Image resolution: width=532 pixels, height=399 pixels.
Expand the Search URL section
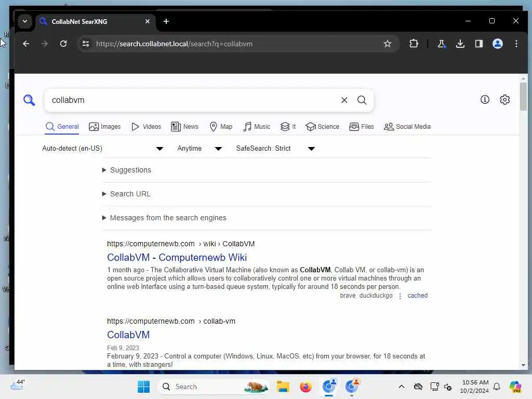coord(127,194)
